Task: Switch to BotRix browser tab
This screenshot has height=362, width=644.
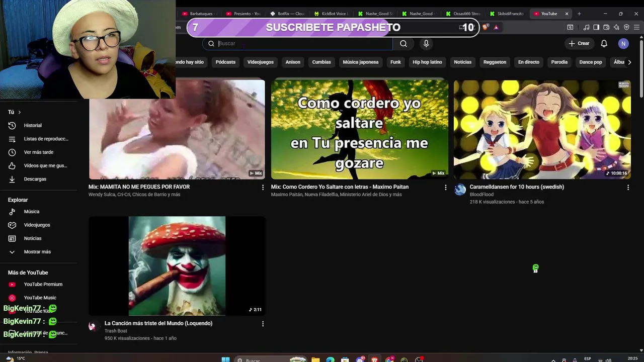Action: tap(287, 14)
